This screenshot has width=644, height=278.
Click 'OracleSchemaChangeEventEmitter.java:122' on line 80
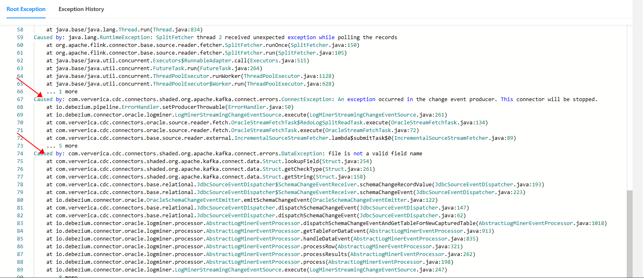(374, 200)
